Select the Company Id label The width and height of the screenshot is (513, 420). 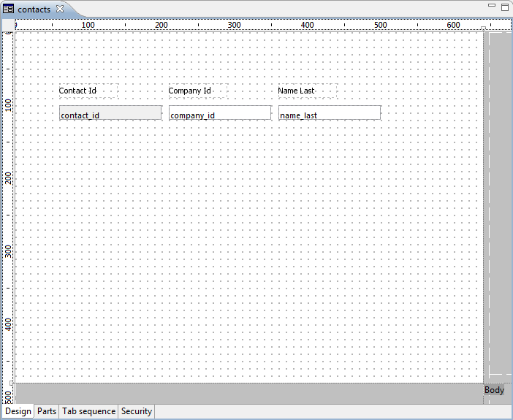pos(198,91)
